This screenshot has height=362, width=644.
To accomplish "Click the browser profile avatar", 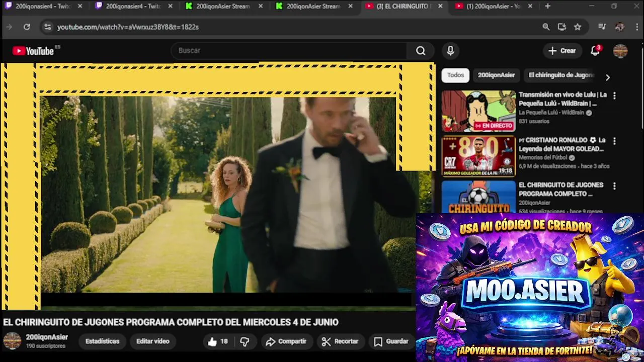I will [x=620, y=27].
